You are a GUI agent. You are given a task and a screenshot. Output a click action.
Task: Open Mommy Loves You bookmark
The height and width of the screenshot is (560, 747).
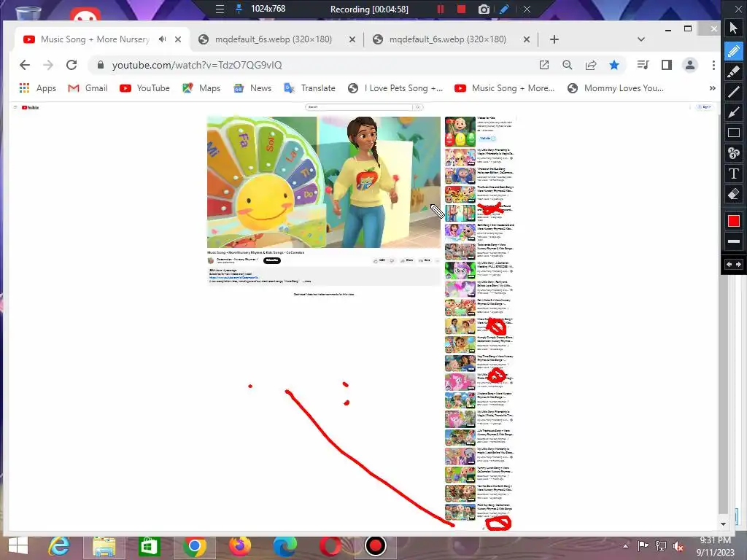(x=616, y=88)
